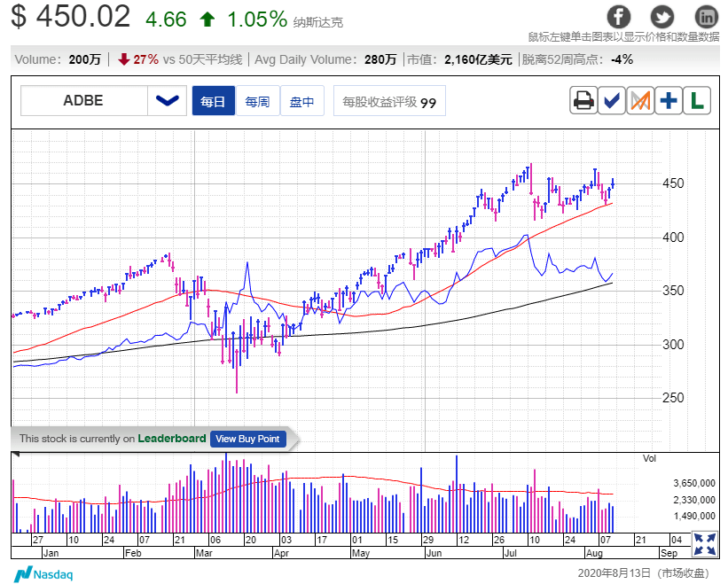The image size is (728, 584).
Task: Click the 300 price axis label
Action: pos(673,345)
